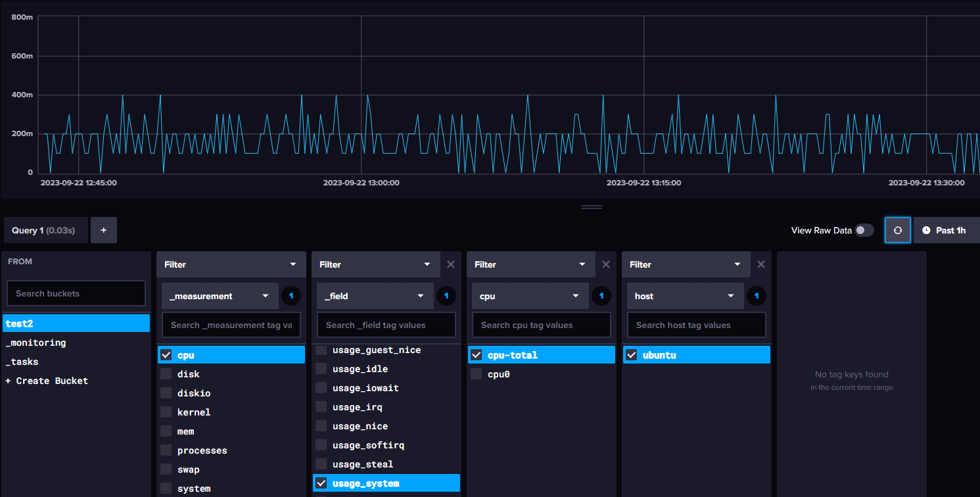Check the system measurement checkbox
The image size is (980, 497).
coord(166,488)
